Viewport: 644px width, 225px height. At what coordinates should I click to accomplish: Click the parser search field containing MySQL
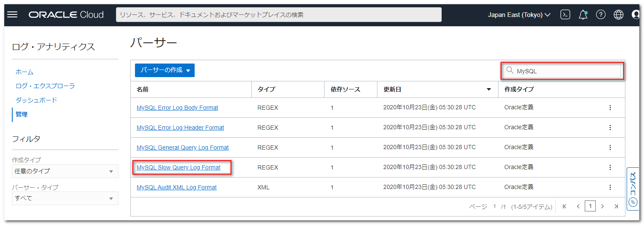point(563,71)
